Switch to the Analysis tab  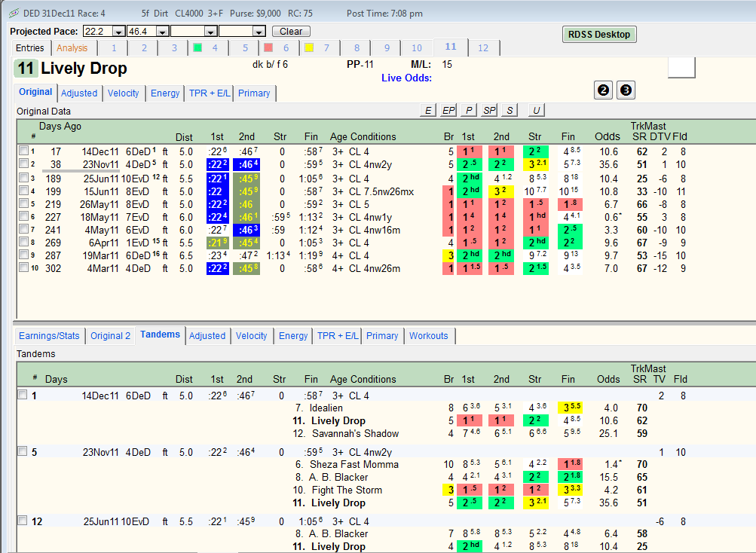[72, 47]
